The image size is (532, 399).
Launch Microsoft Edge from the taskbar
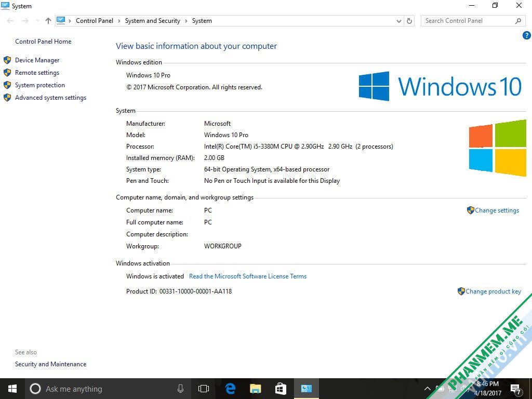pyautogui.click(x=230, y=389)
